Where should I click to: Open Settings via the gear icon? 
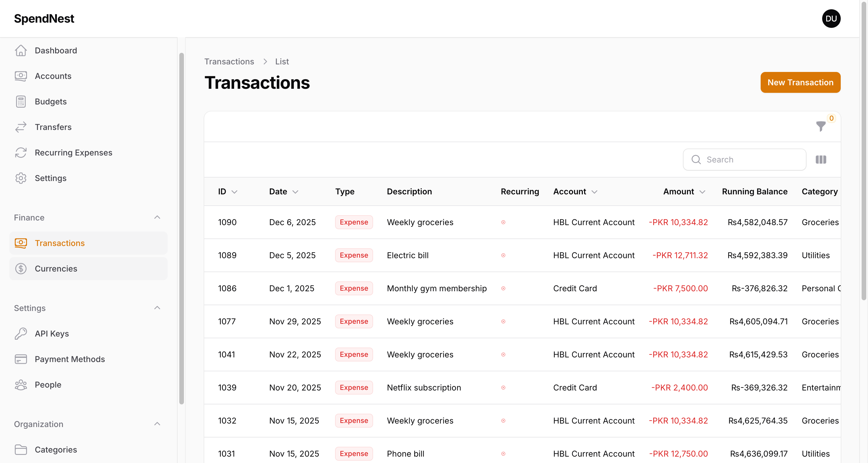[21, 178]
